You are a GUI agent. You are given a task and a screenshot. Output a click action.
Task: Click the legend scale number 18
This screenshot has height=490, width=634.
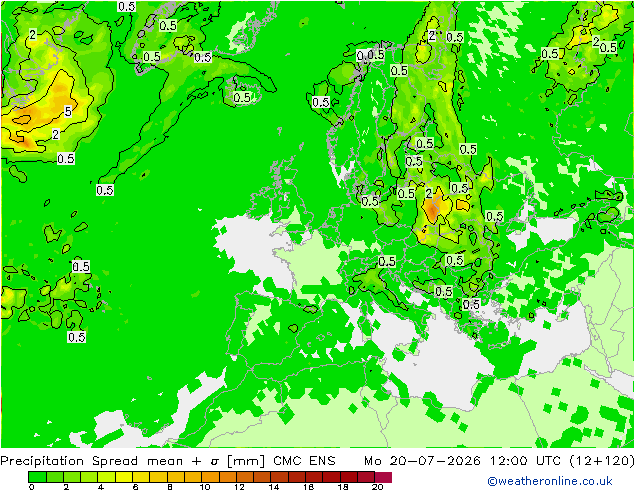pos(343,486)
